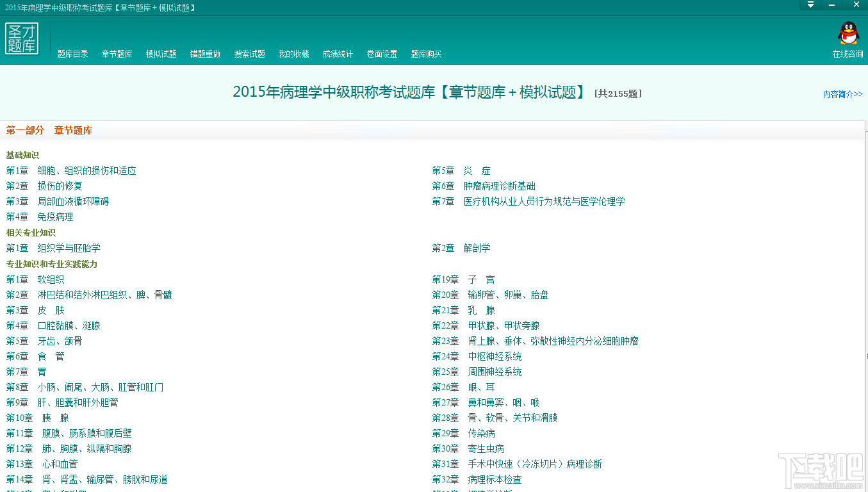Open 第22章 甲状腺、甲状旁腺

click(486, 325)
